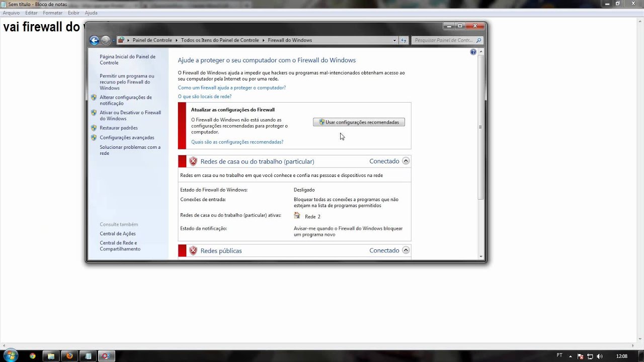Select Painel de Controle breadcrumb

152,40
